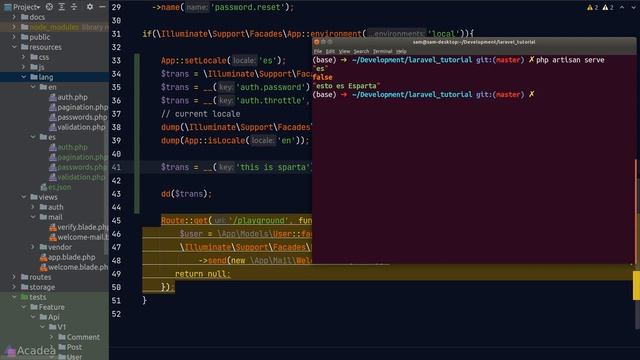Click the collapse all icon in Project panel

pyautogui.click(x=74, y=7)
